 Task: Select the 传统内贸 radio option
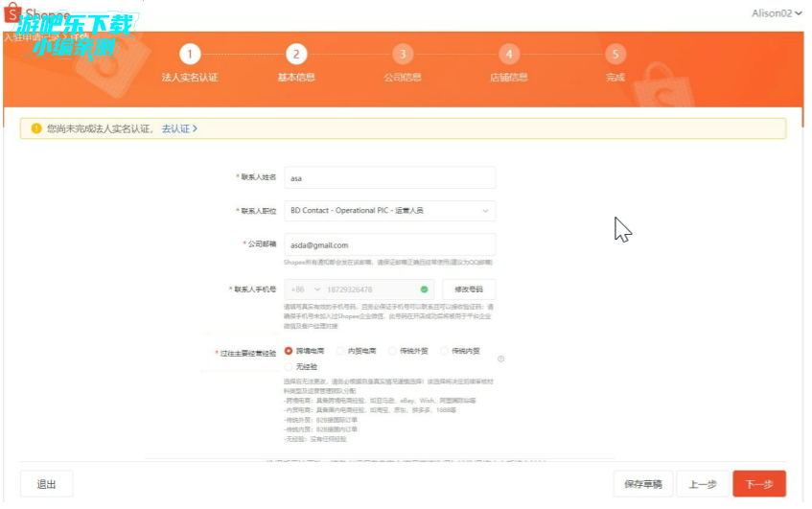[444, 351]
